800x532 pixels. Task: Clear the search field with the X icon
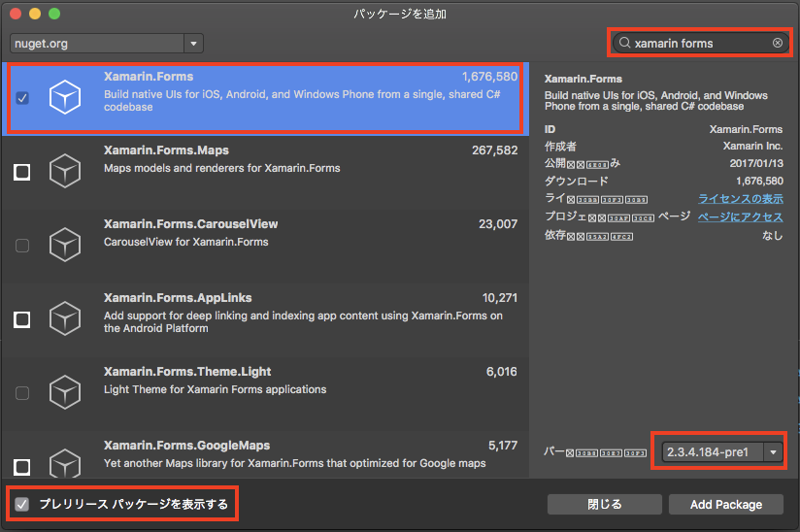coord(777,43)
